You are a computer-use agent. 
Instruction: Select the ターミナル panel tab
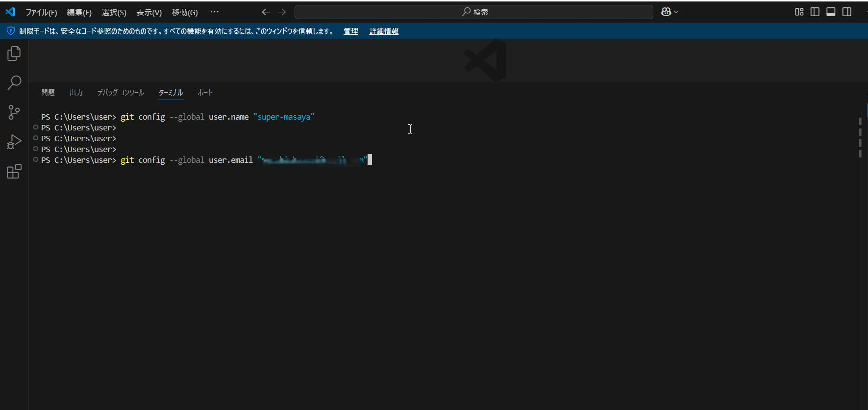point(171,92)
